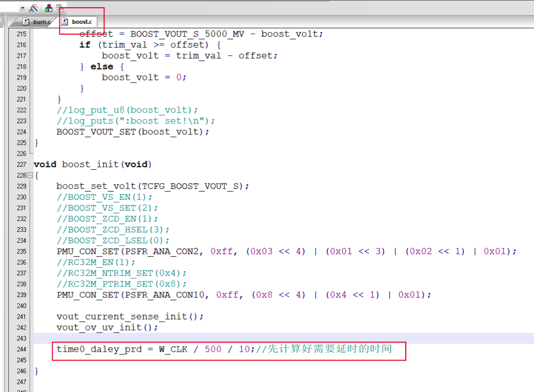Screen dimensions: 534x392
Task: Place cursor on 'void boost_init(void)' line
Action: [93, 165]
